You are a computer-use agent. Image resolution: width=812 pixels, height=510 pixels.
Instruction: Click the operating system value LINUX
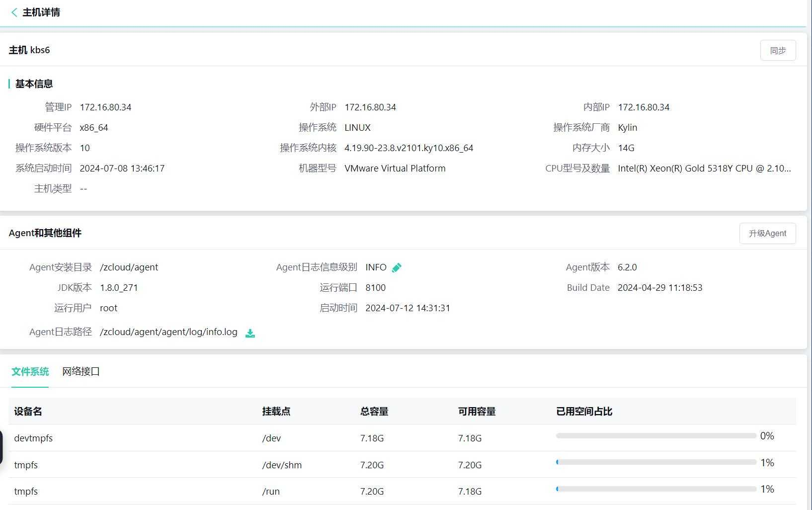(358, 128)
